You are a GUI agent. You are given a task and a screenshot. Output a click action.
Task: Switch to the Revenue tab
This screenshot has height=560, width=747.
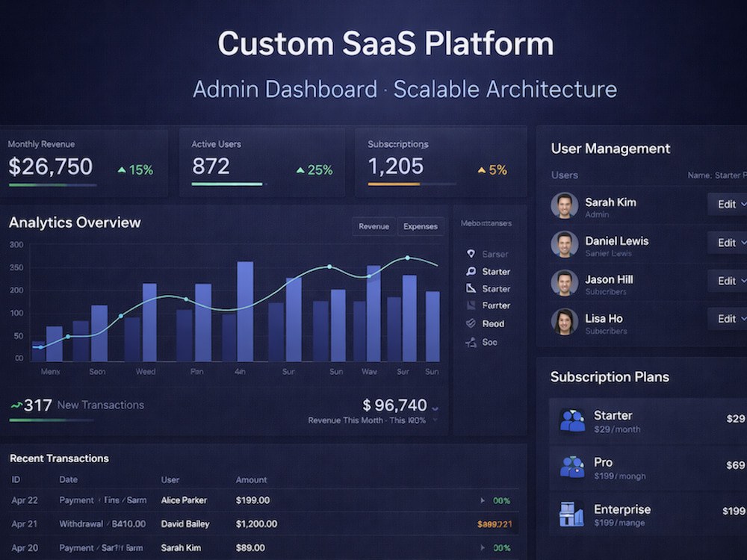click(373, 226)
